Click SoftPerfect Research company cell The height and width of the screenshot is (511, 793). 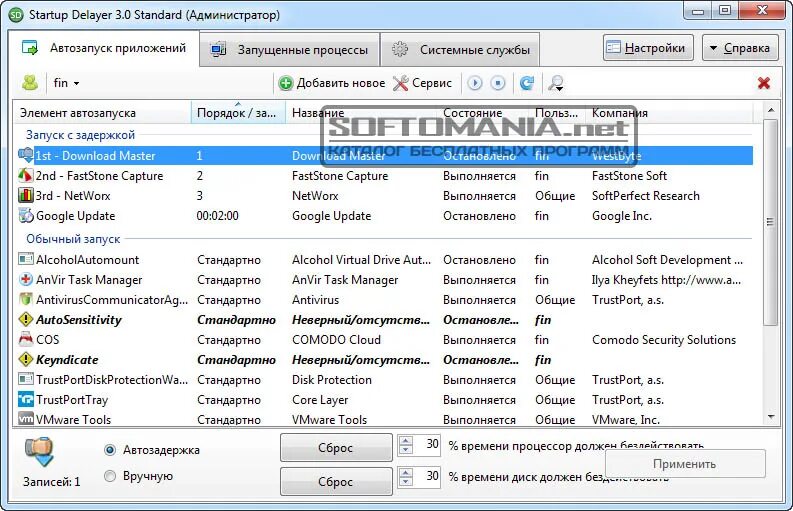[x=646, y=196]
